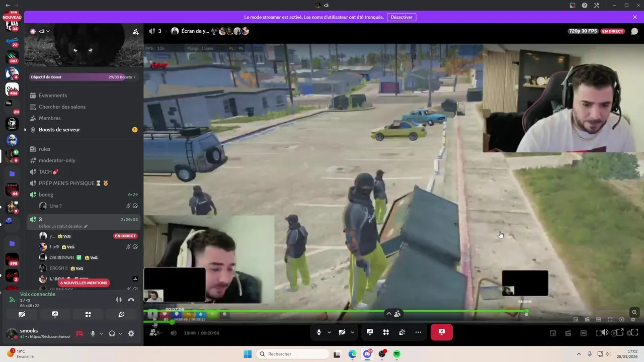Viewport: 644px width, 362px height.
Task: Open Microsoft Edge from taskbar
Action: tap(352, 354)
